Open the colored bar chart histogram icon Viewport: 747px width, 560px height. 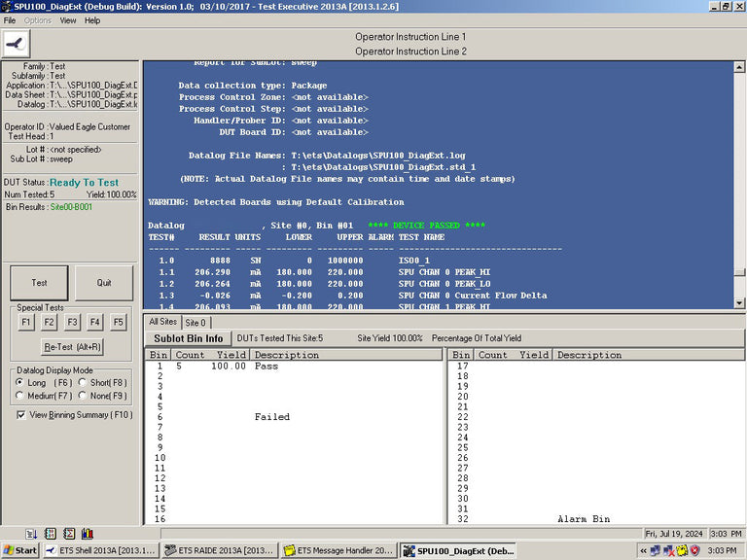coord(88,534)
